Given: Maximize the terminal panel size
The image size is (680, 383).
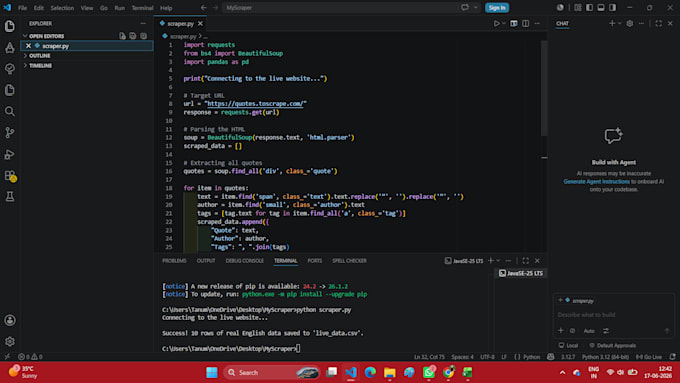Looking at the screenshot, I should click(526, 261).
